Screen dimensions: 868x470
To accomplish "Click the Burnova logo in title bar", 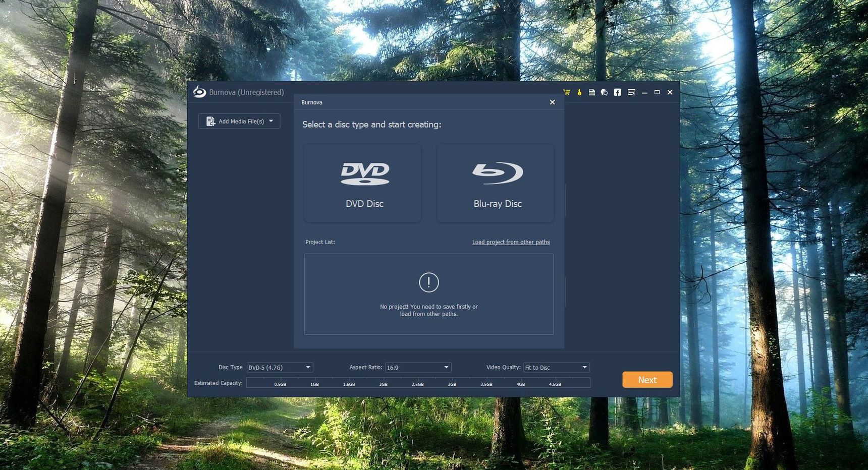I will (x=199, y=91).
